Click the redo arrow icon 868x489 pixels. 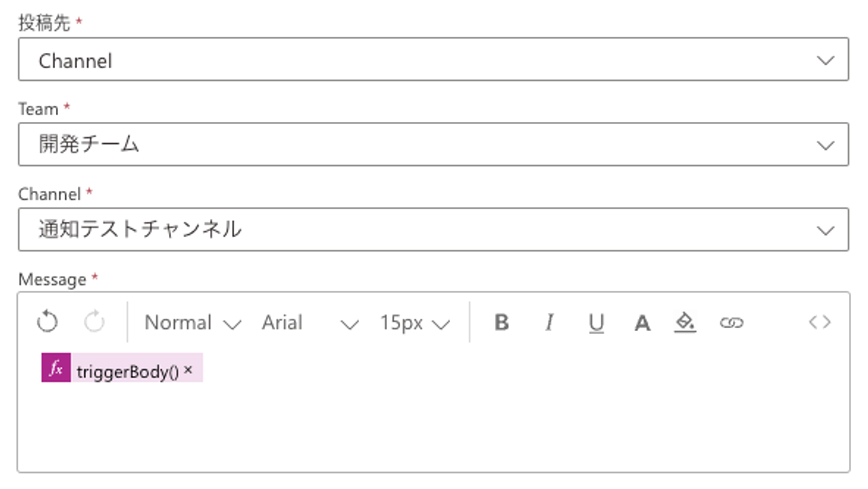(94, 322)
